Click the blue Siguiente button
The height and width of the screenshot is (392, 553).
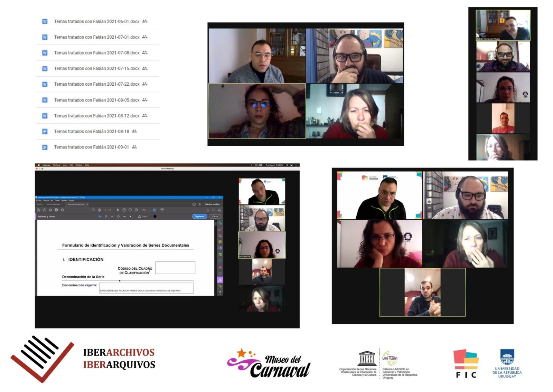tap(199, 217)
